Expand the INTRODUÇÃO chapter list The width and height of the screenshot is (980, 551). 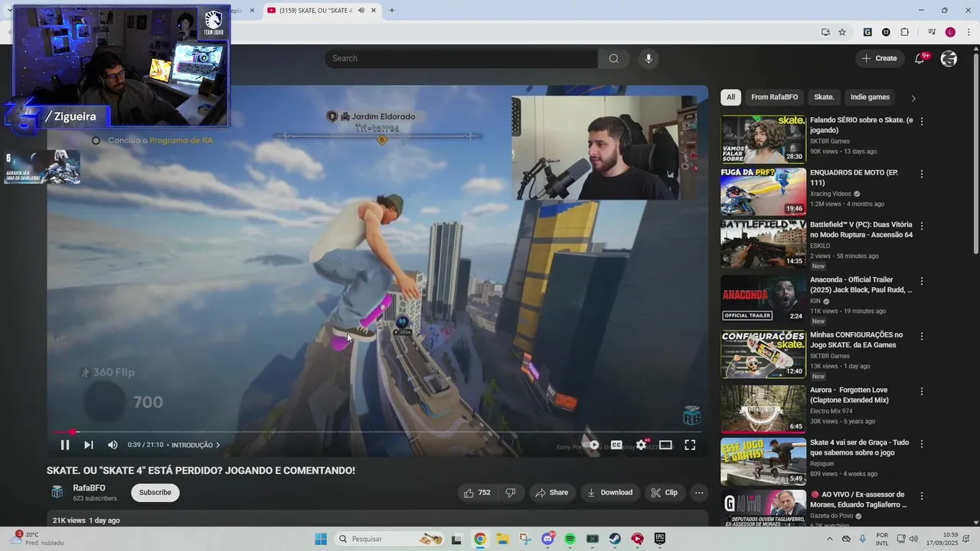[195, 445]
